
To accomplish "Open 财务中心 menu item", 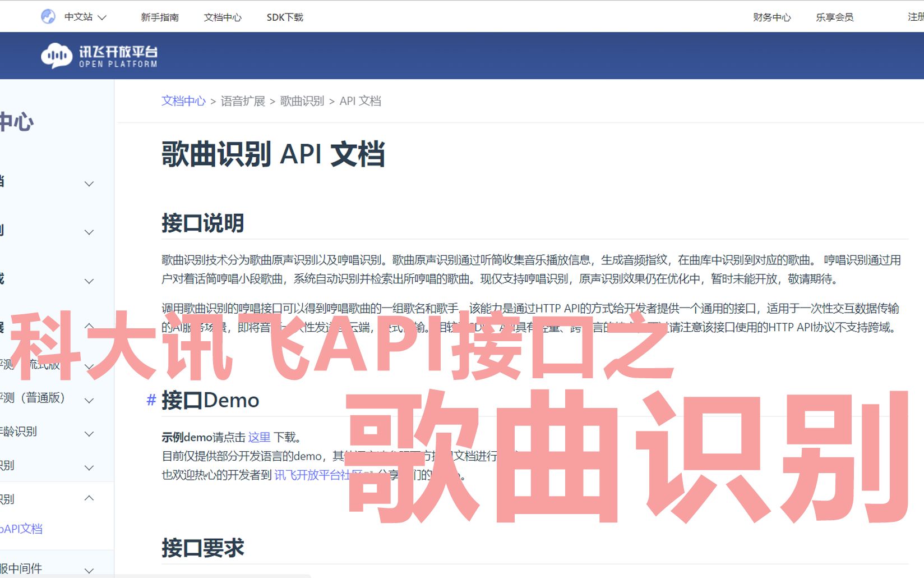I will [772, 17].
